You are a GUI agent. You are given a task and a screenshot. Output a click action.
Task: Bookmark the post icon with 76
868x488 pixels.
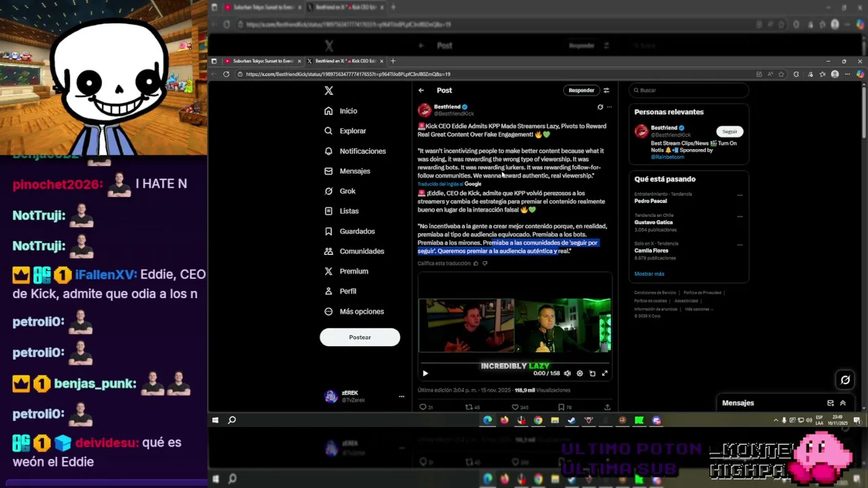[564, 407]
